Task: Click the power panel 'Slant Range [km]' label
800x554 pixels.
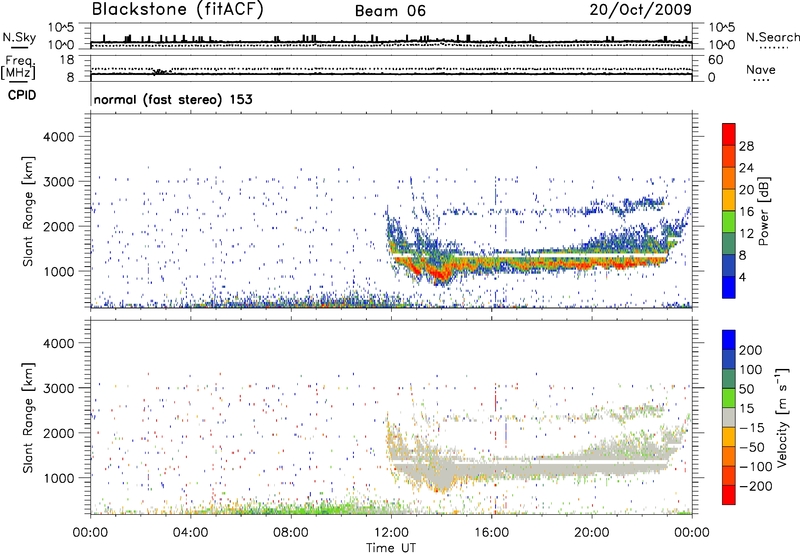Action: pos(28,211)
